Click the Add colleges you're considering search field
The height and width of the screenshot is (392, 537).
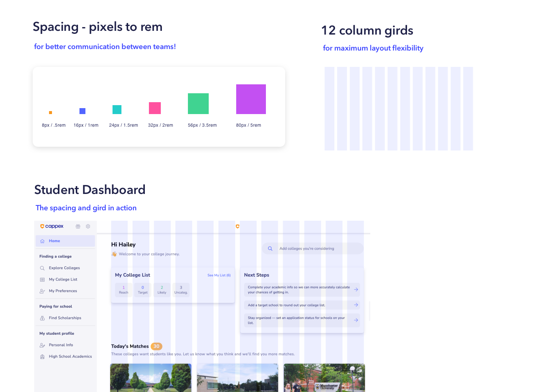pyautogui.click(x=313, y=249)
